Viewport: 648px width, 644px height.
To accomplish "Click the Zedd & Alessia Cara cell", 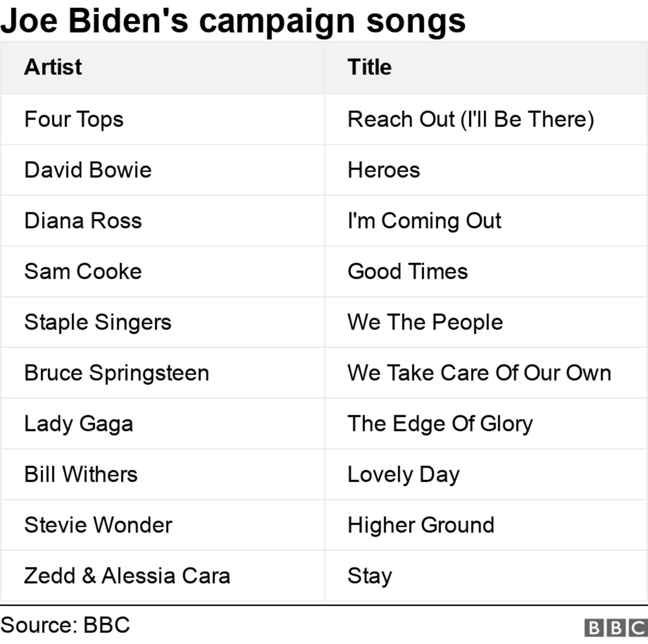I will click(x=127, y=576).
